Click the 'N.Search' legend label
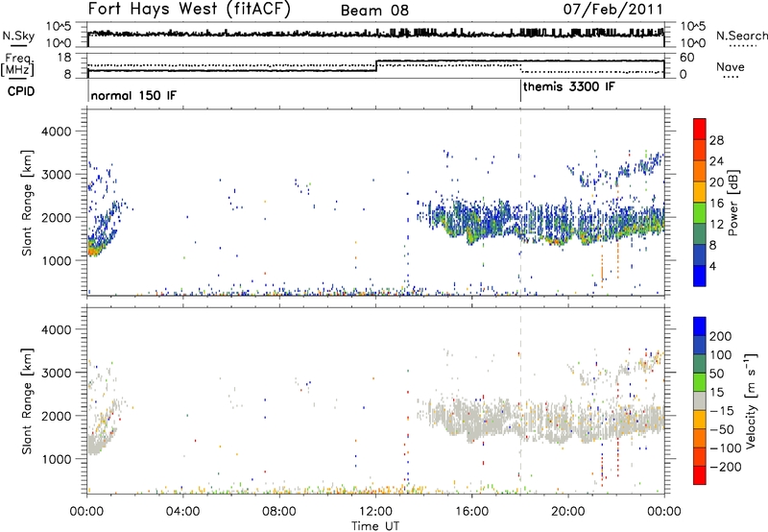768x532 pixels. (x=741, y=36)
